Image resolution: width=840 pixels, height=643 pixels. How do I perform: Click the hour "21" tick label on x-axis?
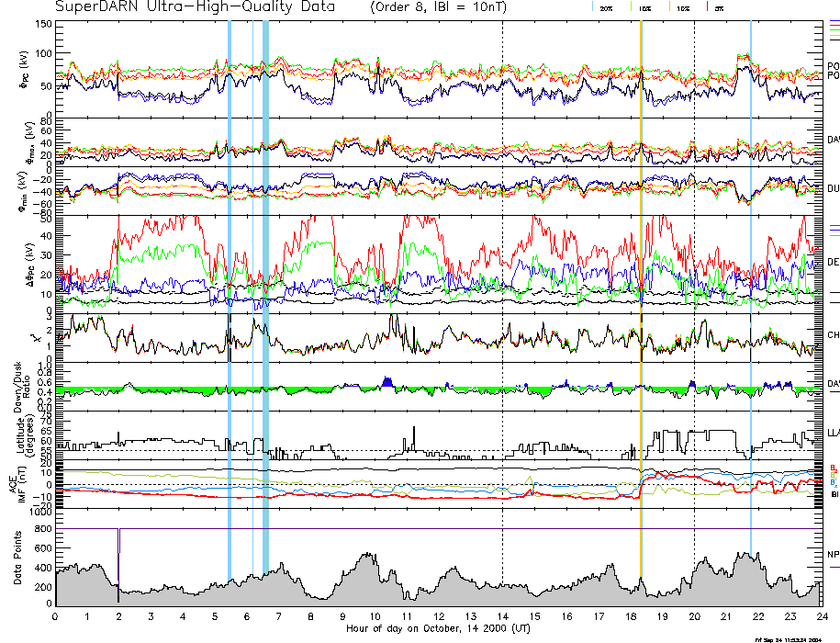726,616
